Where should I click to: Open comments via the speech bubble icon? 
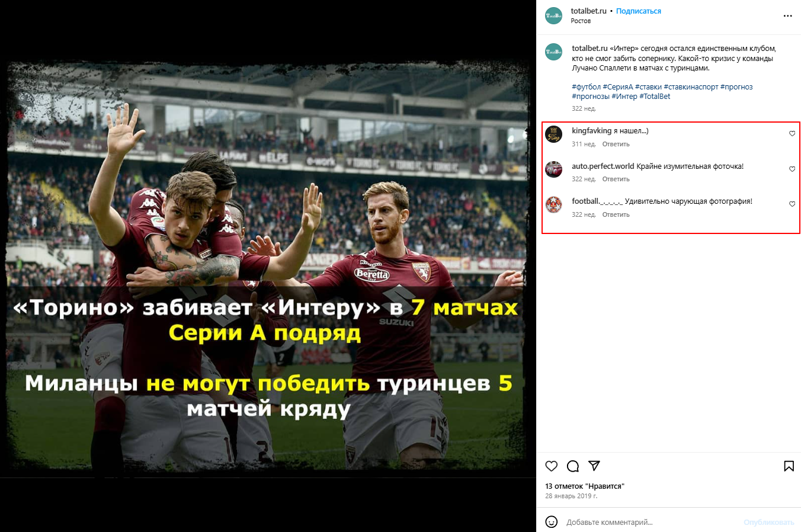click(x=573, y=466)
